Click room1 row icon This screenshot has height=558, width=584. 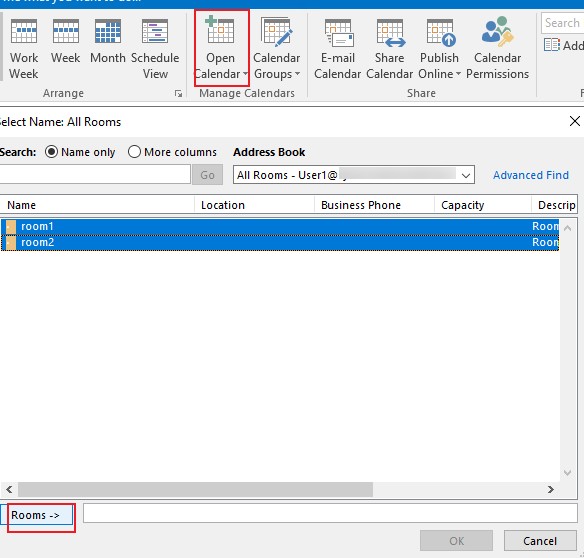[x=11, y=226]
